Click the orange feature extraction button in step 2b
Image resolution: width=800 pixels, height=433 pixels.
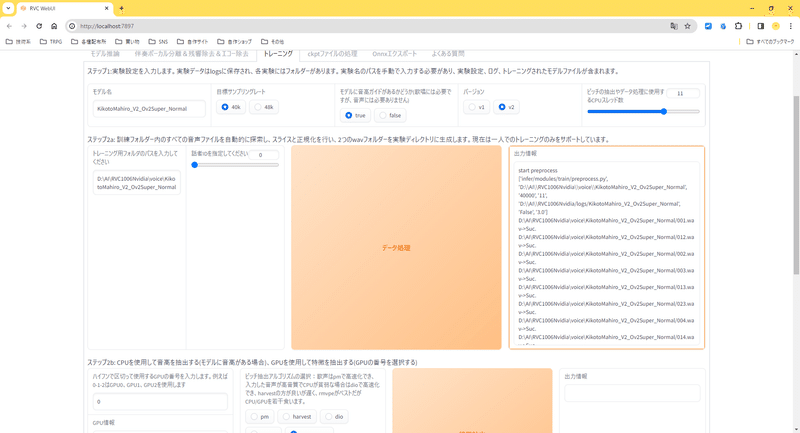472,400
